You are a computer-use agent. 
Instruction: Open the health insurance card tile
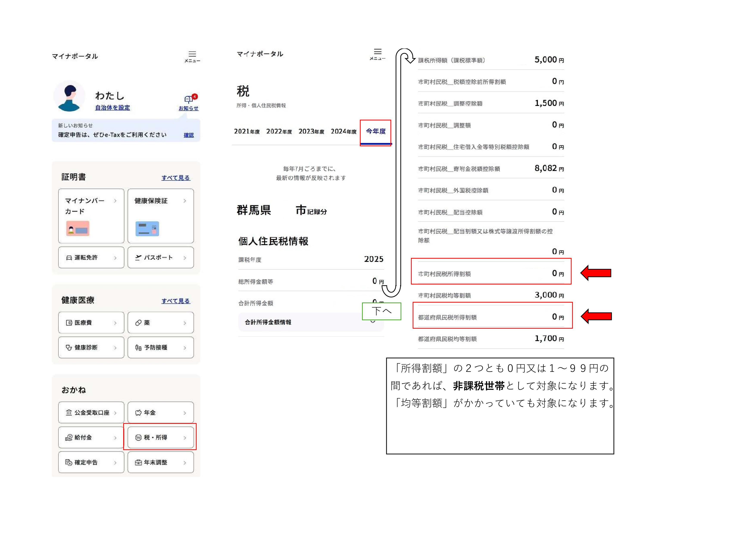(161, 216)
